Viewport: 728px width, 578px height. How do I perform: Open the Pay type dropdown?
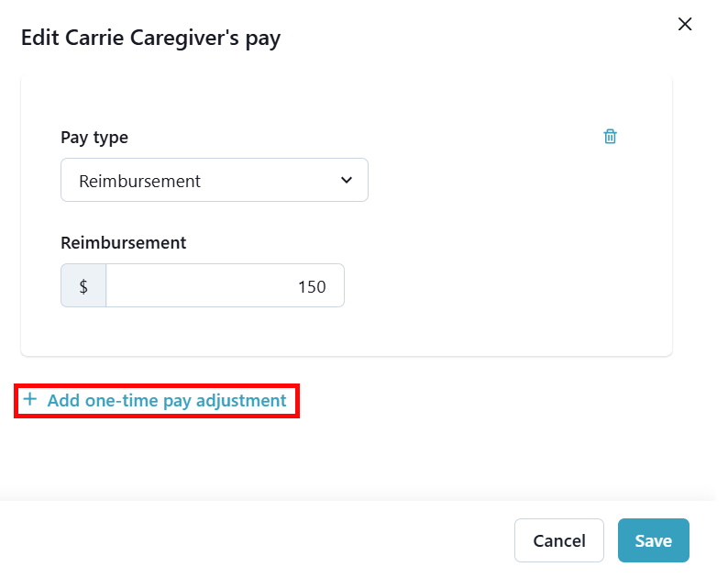pos(214,180)
